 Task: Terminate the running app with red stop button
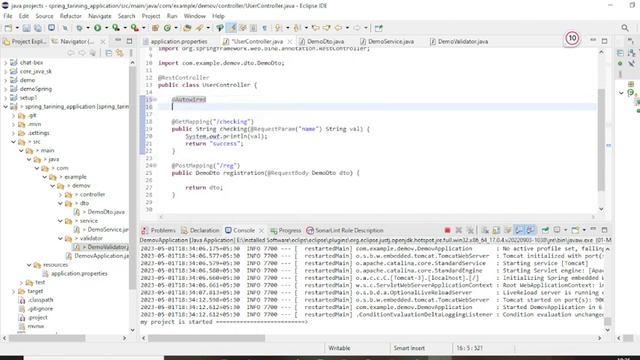point(447,230)
